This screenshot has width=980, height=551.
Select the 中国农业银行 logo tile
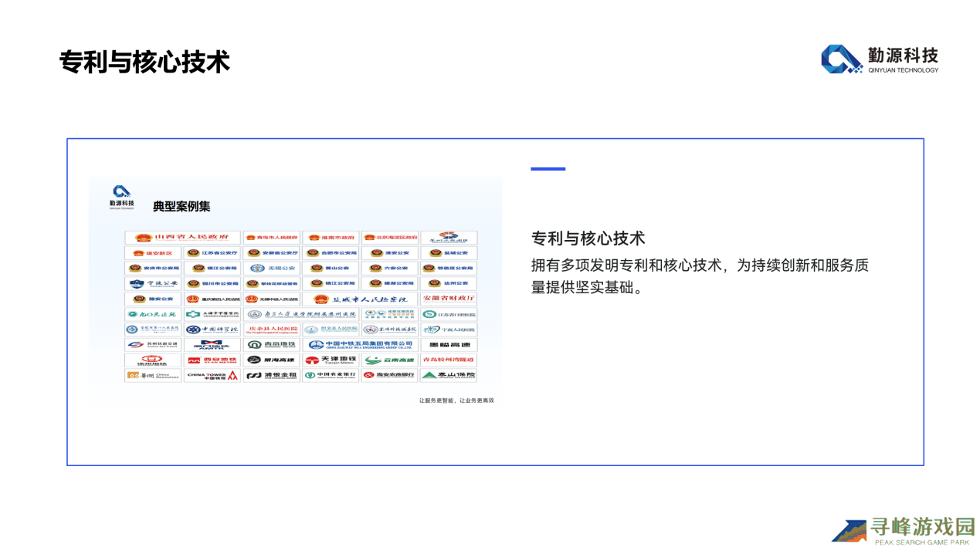point(331,375)
